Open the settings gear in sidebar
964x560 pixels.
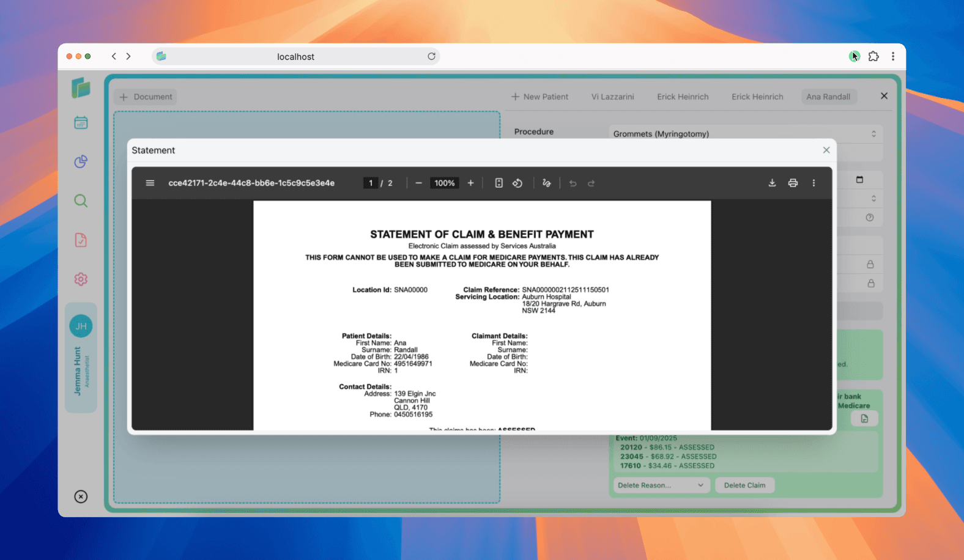click(x=81, y=279)
